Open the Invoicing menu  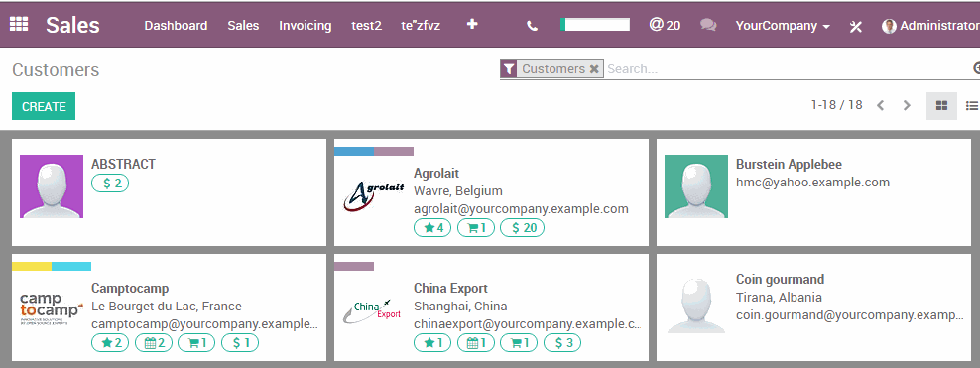(305, 26)
